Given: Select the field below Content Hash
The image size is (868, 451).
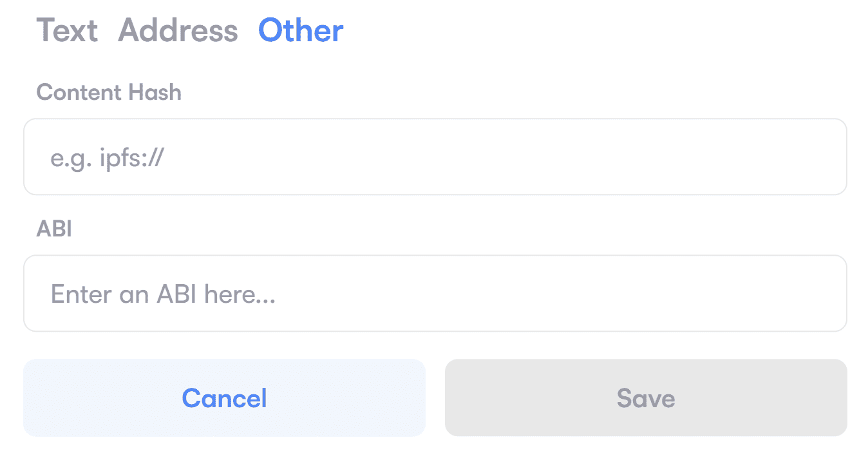Looking at the screenshot, I should (x=435, y=157).
